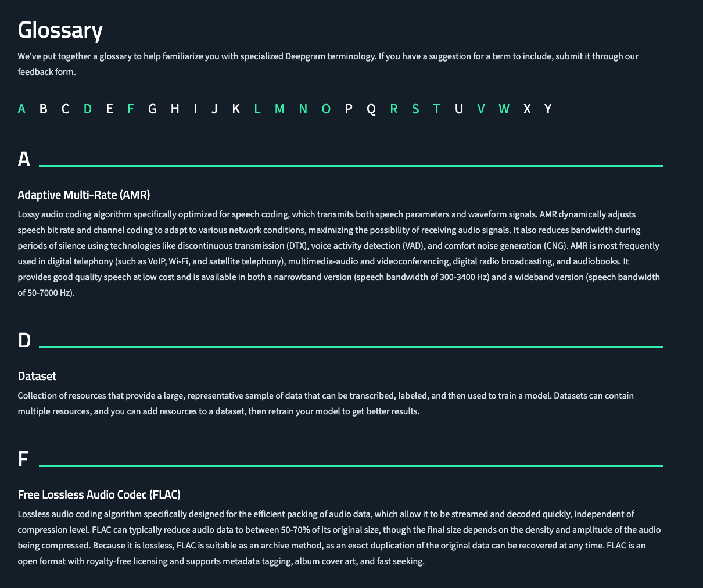
Task: Select letter R in the index
Action: point(393,109)
